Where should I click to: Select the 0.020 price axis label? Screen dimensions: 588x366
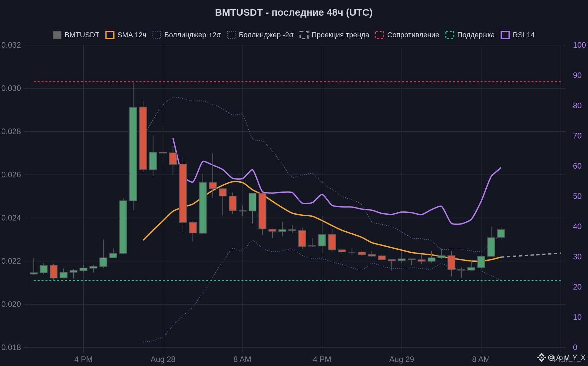11,304
